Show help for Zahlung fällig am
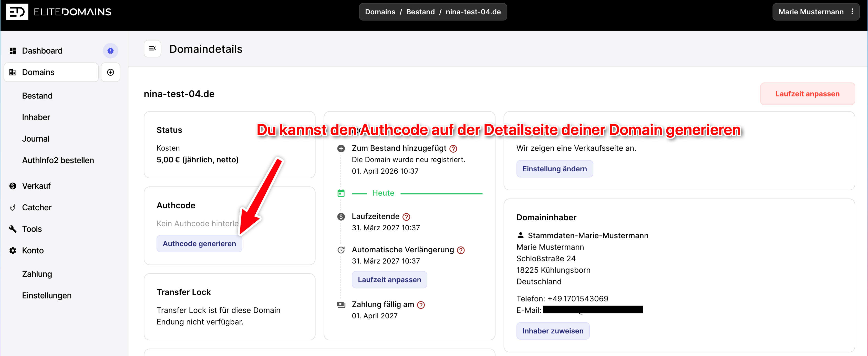868x356 pixels. [421, 305]
